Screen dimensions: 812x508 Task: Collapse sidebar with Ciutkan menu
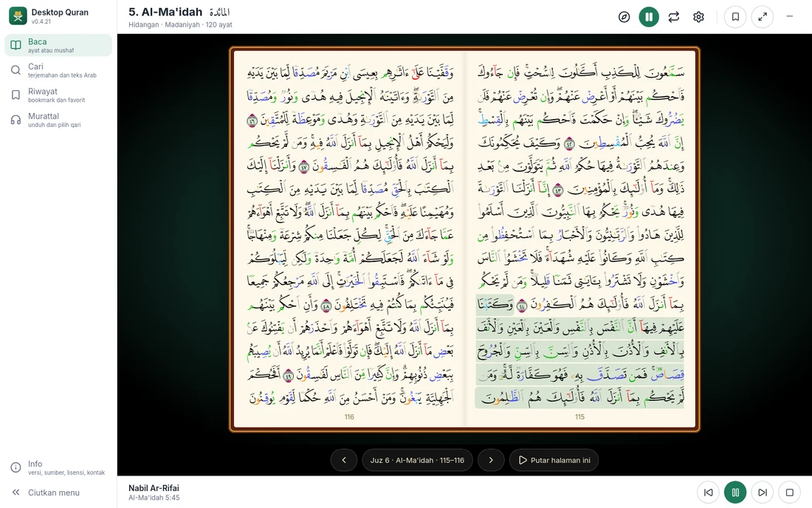point(58,492)
